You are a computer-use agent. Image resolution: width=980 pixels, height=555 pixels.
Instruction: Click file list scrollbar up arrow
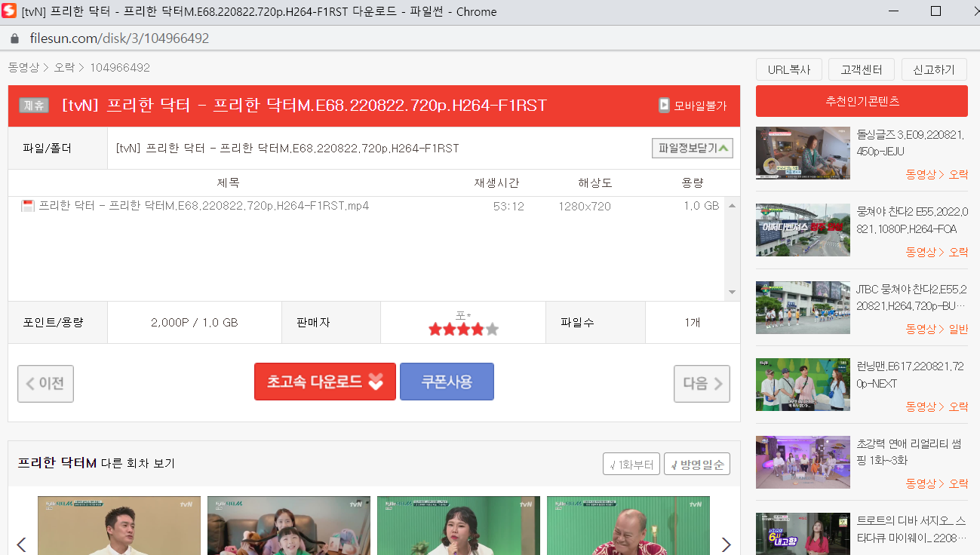pos(732,206)
